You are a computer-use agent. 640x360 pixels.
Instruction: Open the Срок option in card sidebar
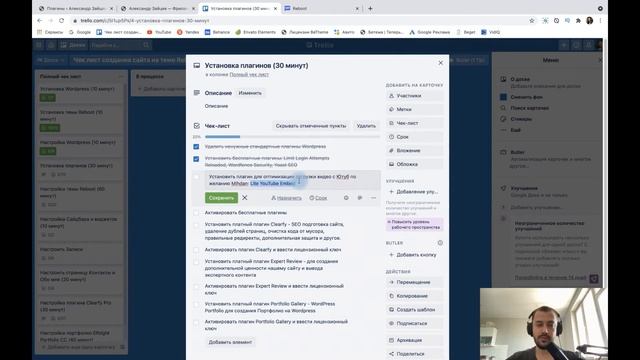pyautogui.click(x=414, y=137)
